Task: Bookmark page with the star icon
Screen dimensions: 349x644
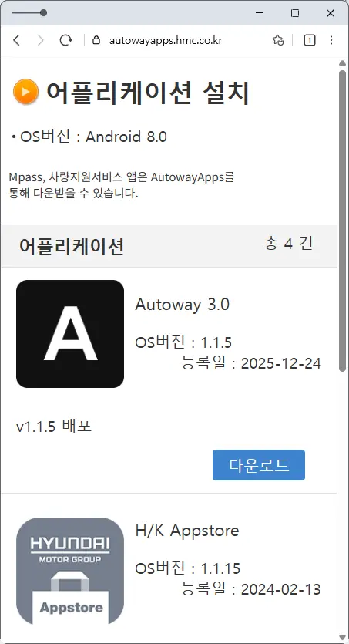Action: point(278,40)
